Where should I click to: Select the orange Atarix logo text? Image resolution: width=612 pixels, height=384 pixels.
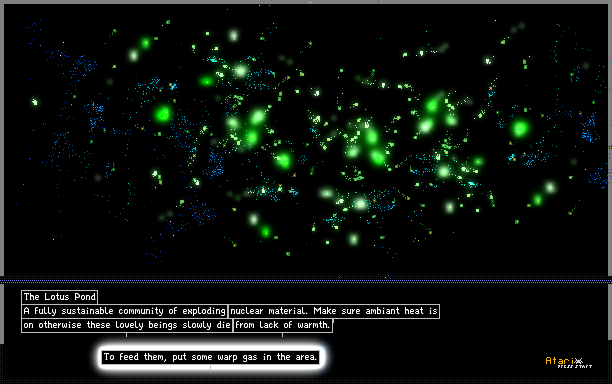pos(560,361)
